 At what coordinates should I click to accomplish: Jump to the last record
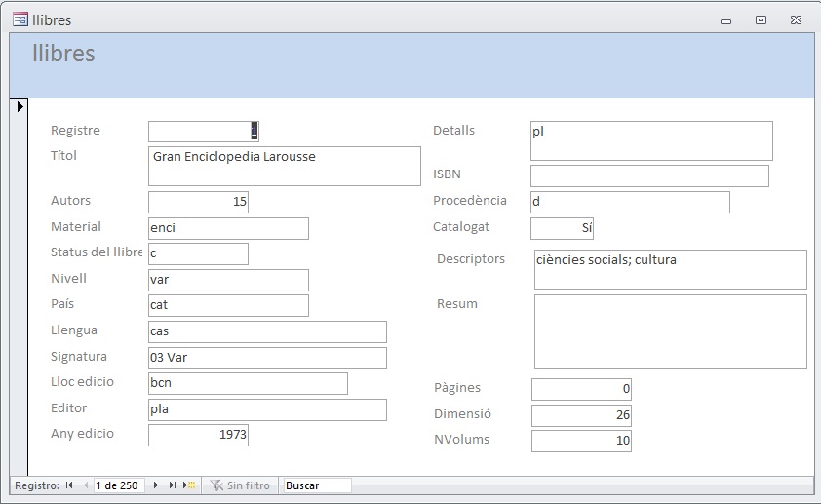click(173, 485)
